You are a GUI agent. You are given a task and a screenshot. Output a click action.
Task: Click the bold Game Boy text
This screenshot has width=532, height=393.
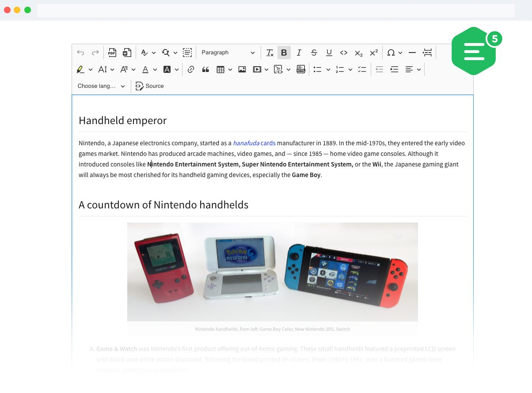pos(306,175)
